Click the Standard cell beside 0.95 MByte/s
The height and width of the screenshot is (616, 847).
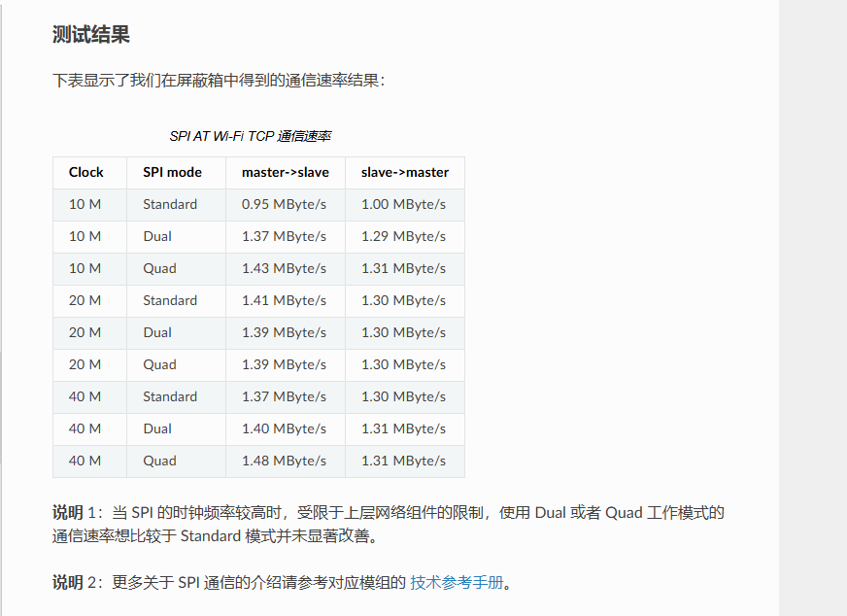pos(170,204)
